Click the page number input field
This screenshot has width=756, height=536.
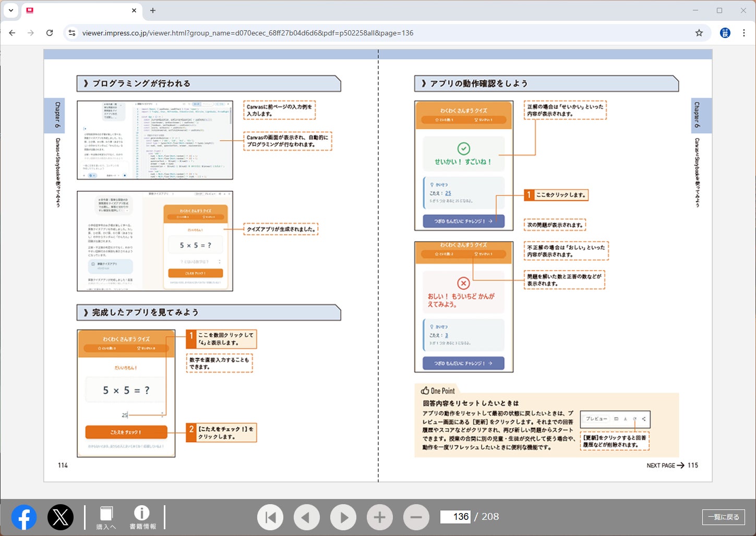[455, 517]
